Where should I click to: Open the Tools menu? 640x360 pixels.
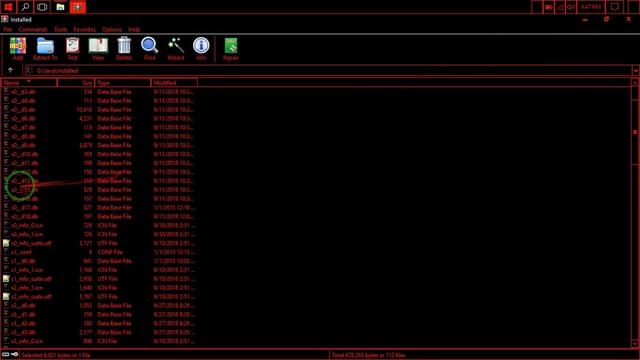[60, 29]
